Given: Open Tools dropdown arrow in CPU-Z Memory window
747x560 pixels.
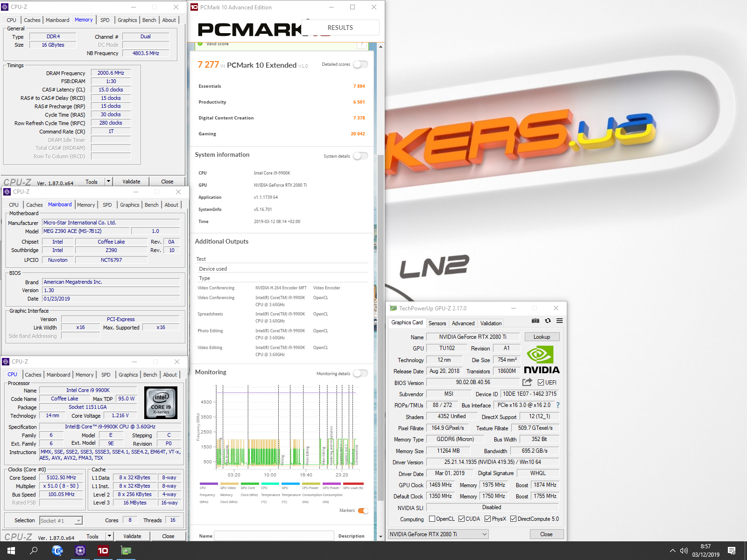Looking at the screenshot, I should 108,181.
